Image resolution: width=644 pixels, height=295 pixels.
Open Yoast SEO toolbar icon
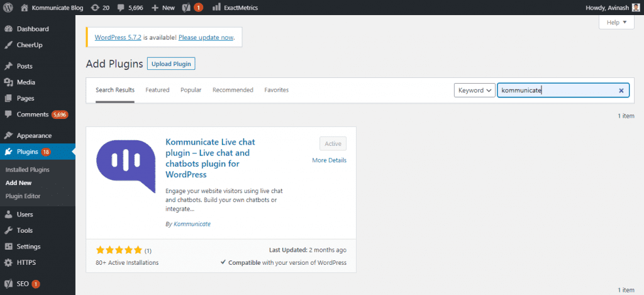point(186,8)
